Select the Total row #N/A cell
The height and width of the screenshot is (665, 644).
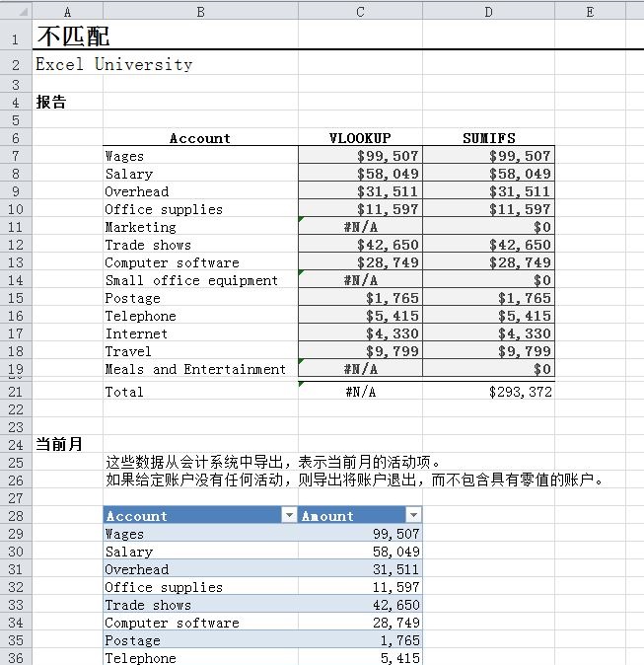pyautogui.click(x=360, y=392)
